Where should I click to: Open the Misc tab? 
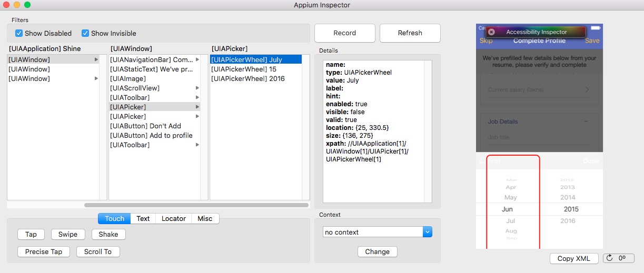pos(205,218)
